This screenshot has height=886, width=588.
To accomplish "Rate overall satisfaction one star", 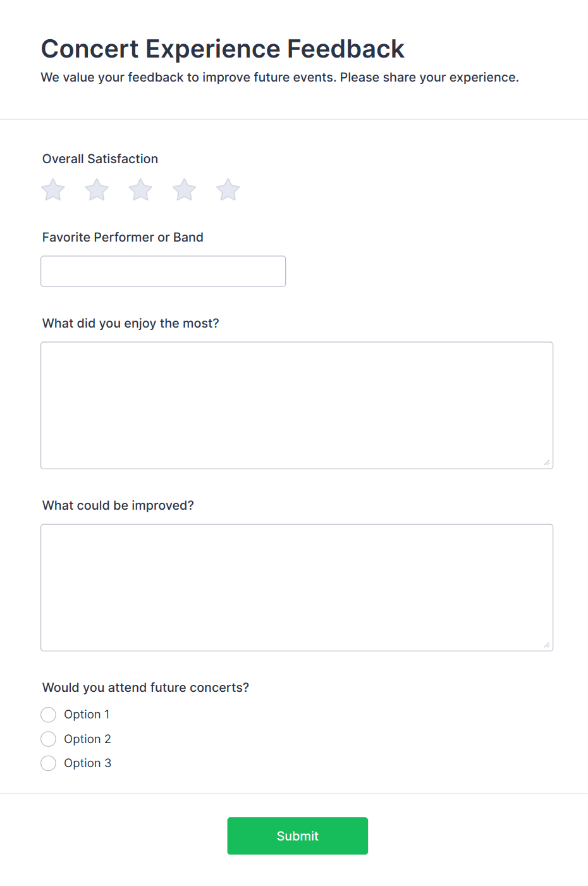I will tap(53, 190).
